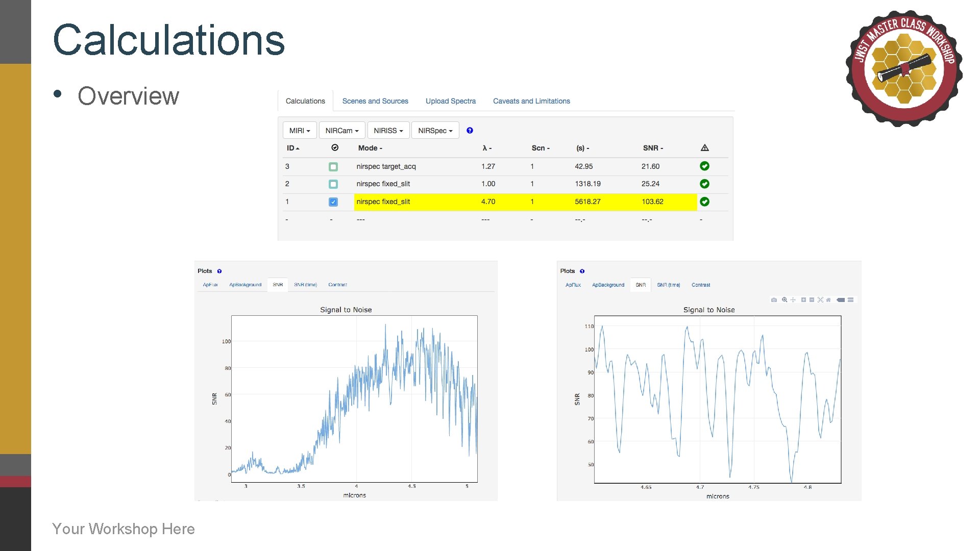Click the zoom out minus icon

[x=812, y=300]
